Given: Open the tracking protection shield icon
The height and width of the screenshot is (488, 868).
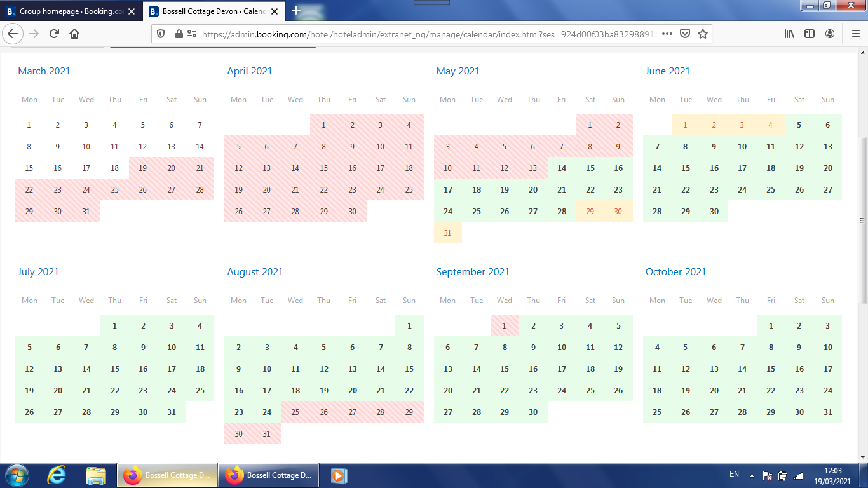Looking at the screenshot, I should 161,34.
